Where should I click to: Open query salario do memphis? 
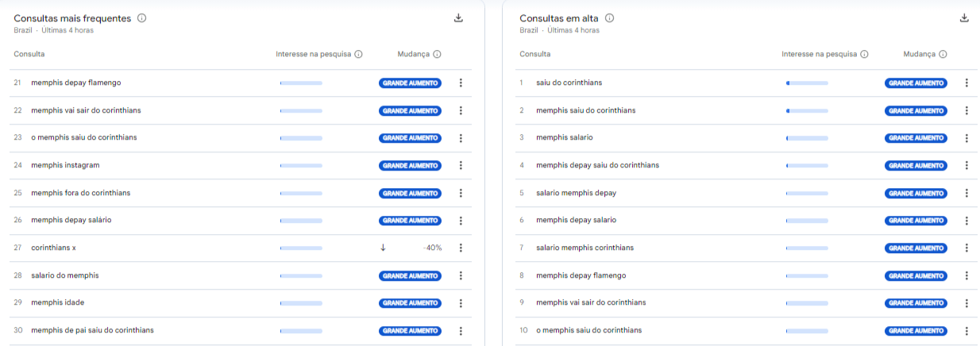coord(65,275)
